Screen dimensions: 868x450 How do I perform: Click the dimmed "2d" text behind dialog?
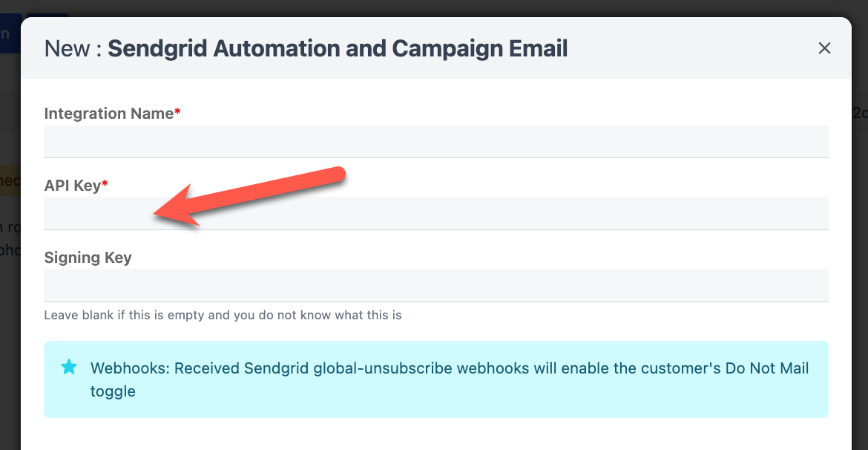point(859,113)
